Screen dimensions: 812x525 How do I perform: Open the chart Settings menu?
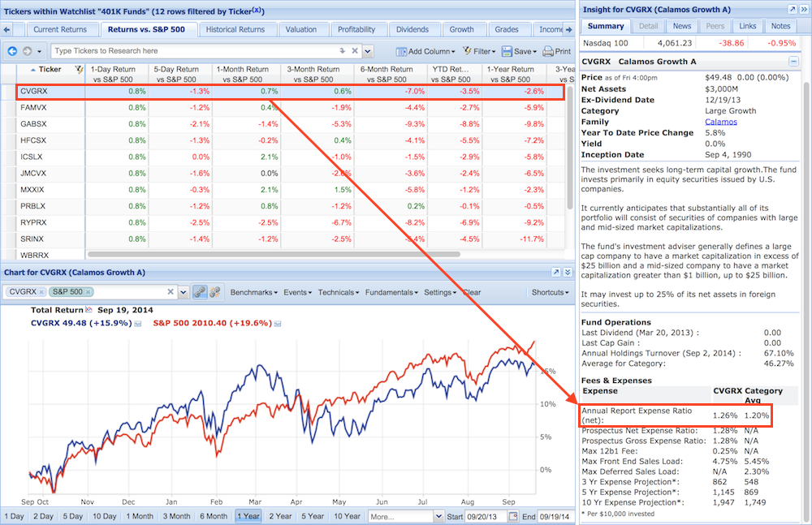[439, 293]
